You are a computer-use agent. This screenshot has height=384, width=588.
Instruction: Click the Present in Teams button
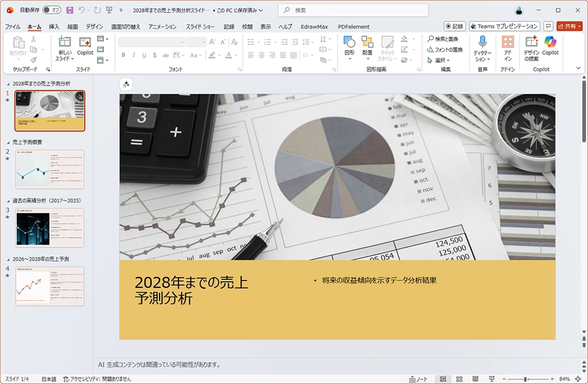click(x=504, y=26)
